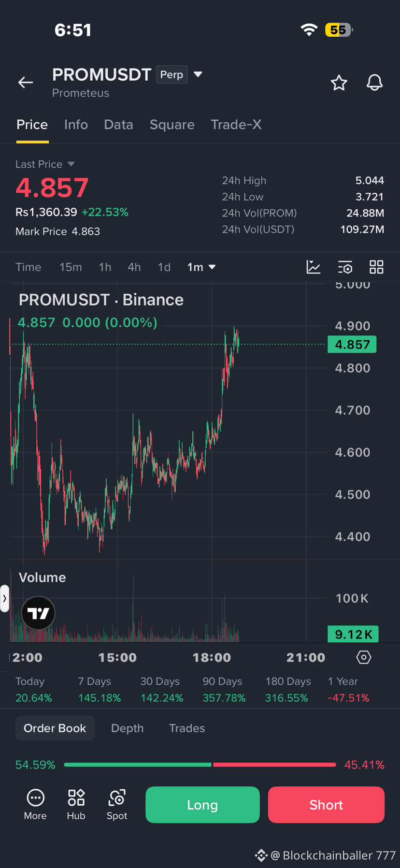Tap the 24h Vol(USDT) 109.27M value

[x=362, y=229]
